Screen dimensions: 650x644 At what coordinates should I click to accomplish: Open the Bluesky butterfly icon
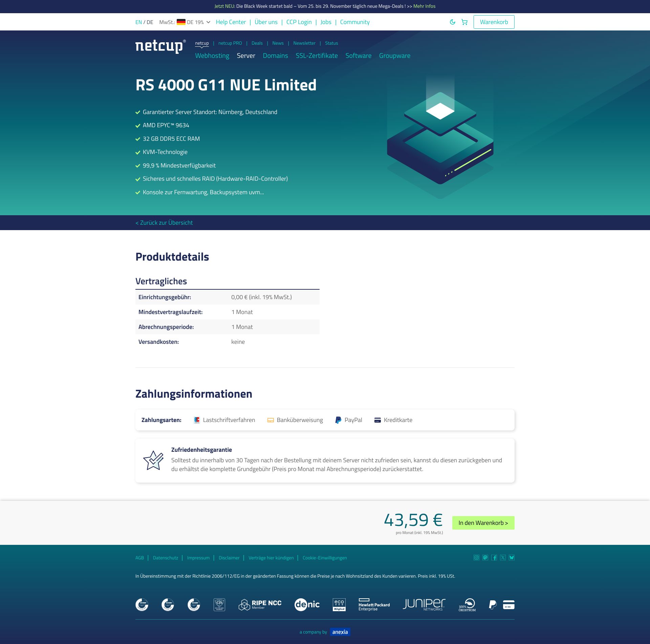512,557
